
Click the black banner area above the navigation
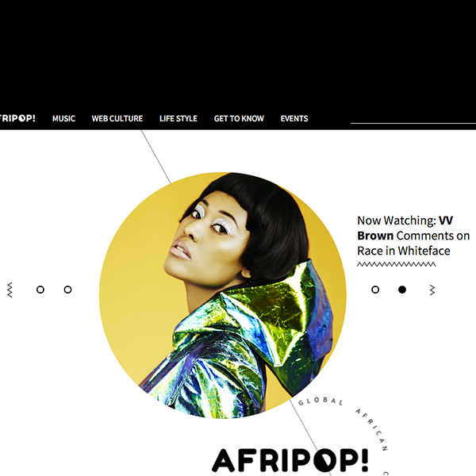point(238,53)
